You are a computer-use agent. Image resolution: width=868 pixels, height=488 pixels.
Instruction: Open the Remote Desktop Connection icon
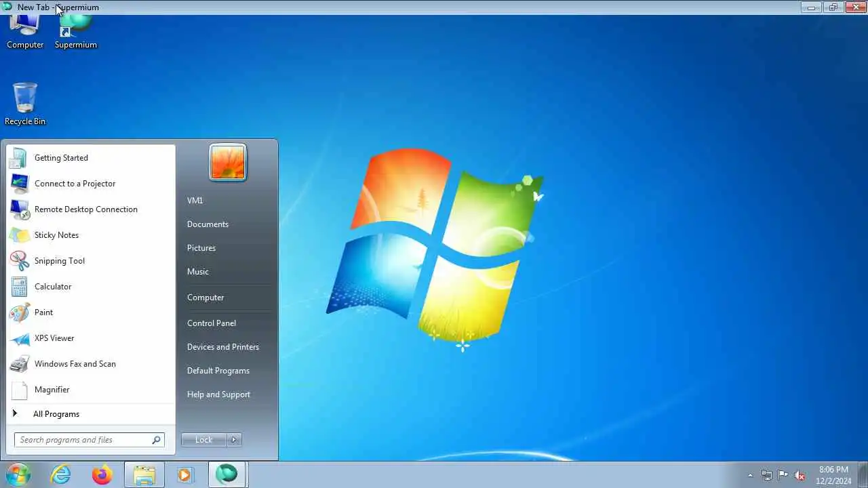[x=19, y=209]
